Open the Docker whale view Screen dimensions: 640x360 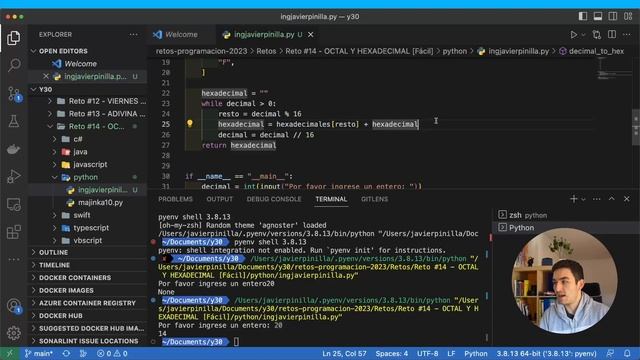(13, 149)
